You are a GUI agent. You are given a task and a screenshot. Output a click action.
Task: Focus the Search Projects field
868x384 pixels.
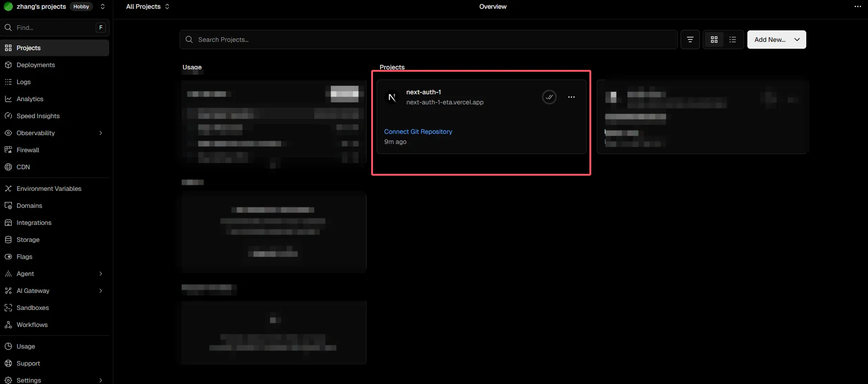[x=428, y=40]
